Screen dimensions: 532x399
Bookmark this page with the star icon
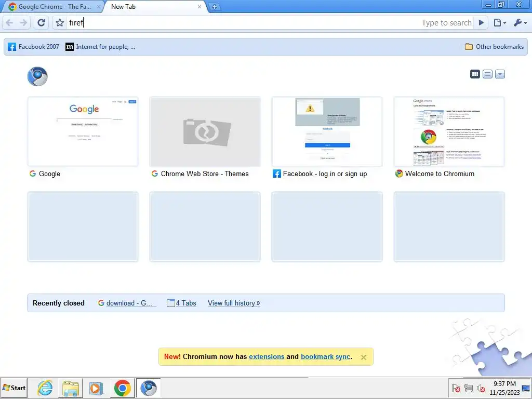pyautogui.click(x=60, y=23)
